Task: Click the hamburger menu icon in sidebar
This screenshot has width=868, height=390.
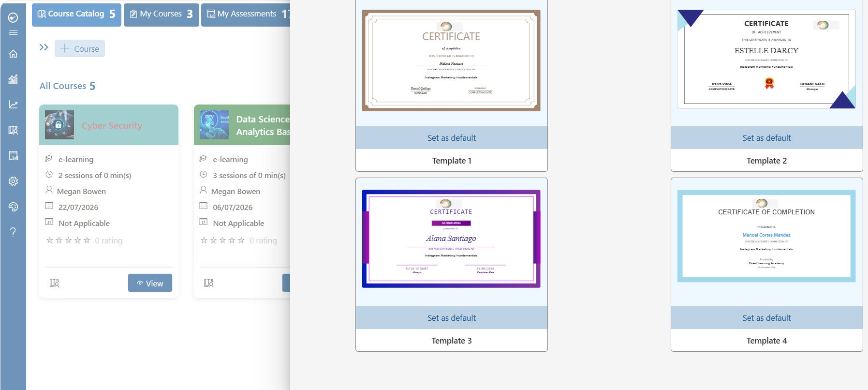Action: pyautogui.click(x=13, y=32)
